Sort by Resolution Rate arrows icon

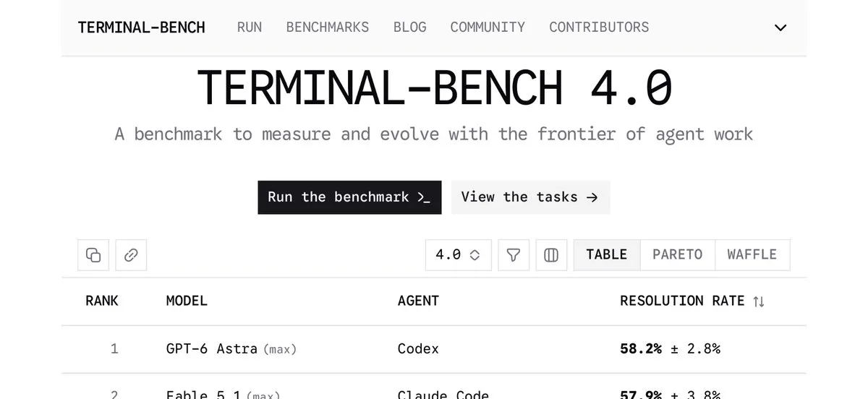pyautogui.click(x=759, y=301)
